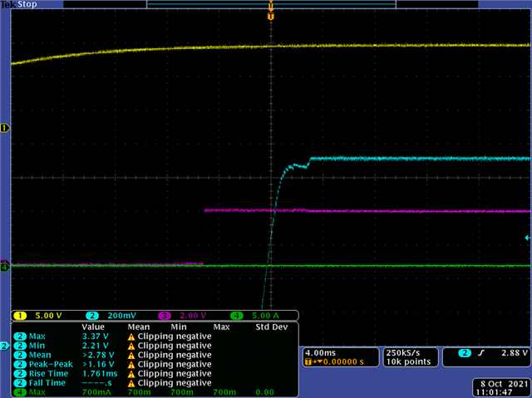Click the cyan channel 2 scale badge
Image resolution: width=532 pixels, height=398 pixels.
point(92,316)
